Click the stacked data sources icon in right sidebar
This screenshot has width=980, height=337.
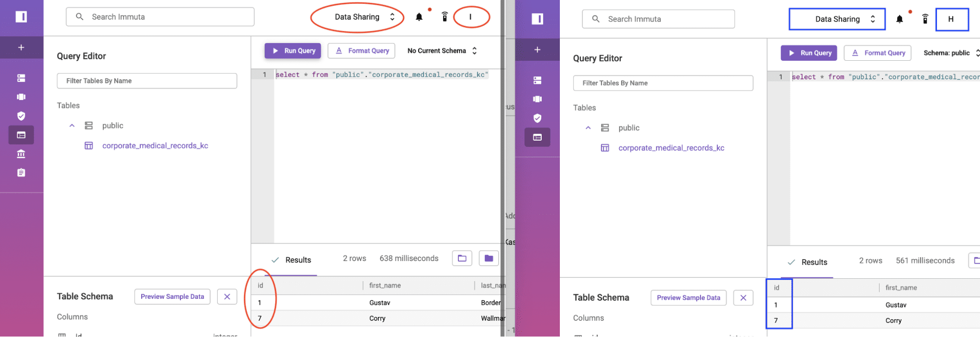[x=537, y=80]
